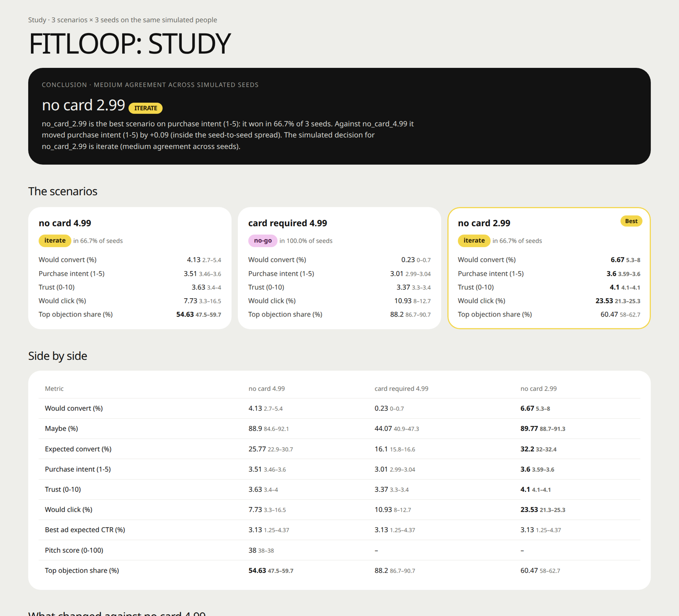This screenshot has height=616, width=679.
Task: Click the iterate pill on no card 4.99 card
Action: 55,241
